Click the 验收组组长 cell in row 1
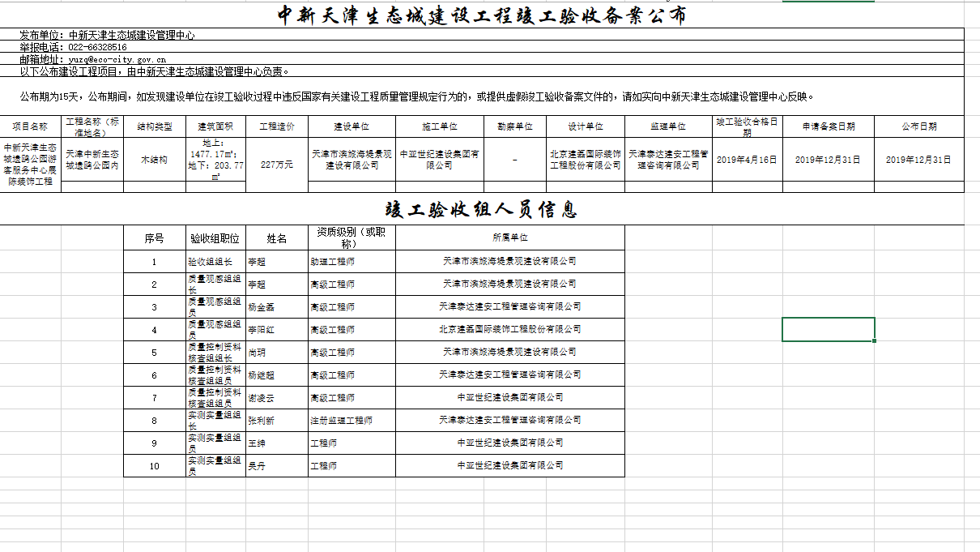Image resolution: width=980 pixels, height=552 pixels. tap(215, 262)
